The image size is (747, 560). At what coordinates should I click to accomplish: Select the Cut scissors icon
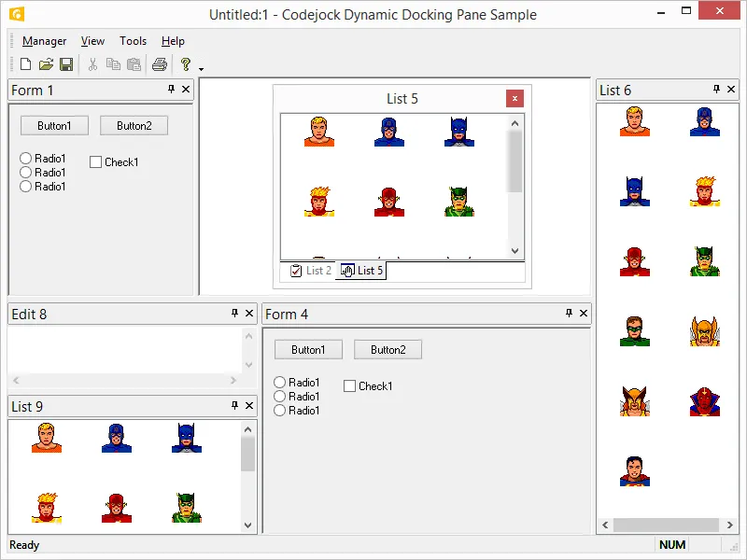click(x=92, y=63)
